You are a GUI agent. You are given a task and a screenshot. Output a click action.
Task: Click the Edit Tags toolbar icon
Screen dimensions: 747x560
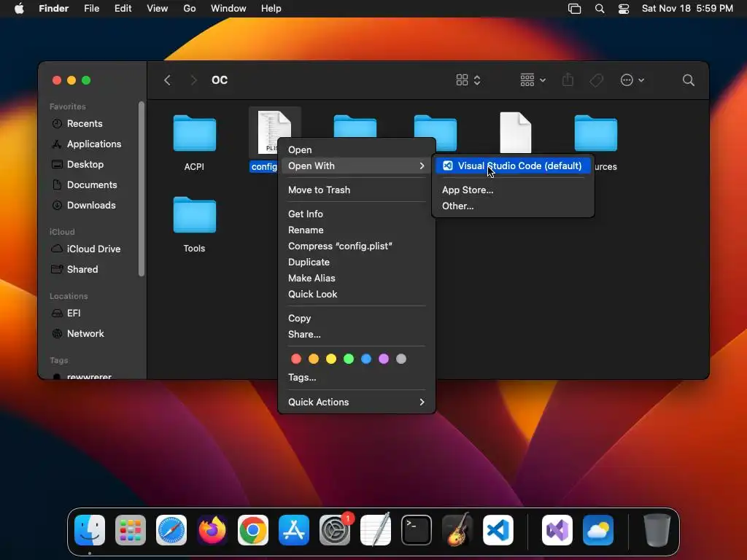coord(596,80)
